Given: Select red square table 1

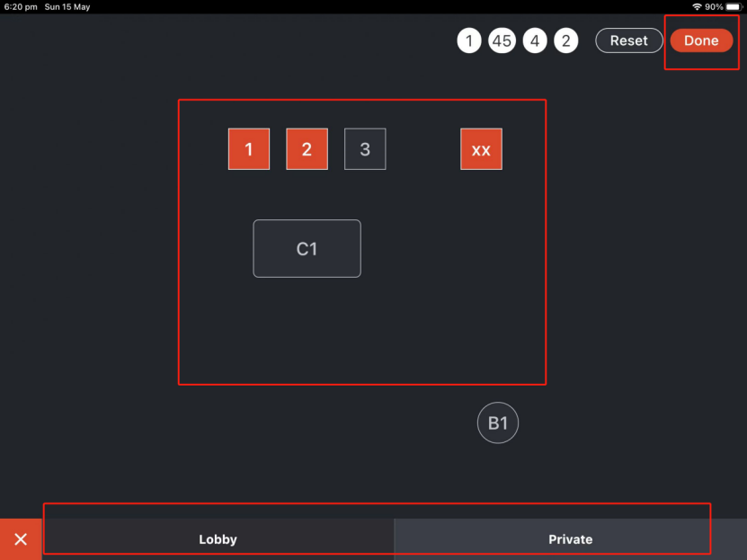Looking at the screenshot, I should 249,149.
